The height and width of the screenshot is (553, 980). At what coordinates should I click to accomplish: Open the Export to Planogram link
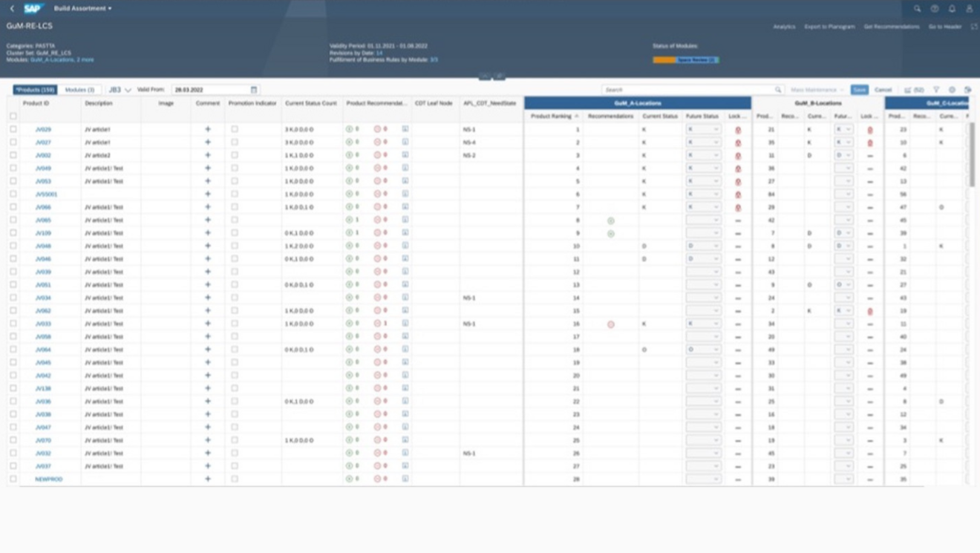(830, 24)
